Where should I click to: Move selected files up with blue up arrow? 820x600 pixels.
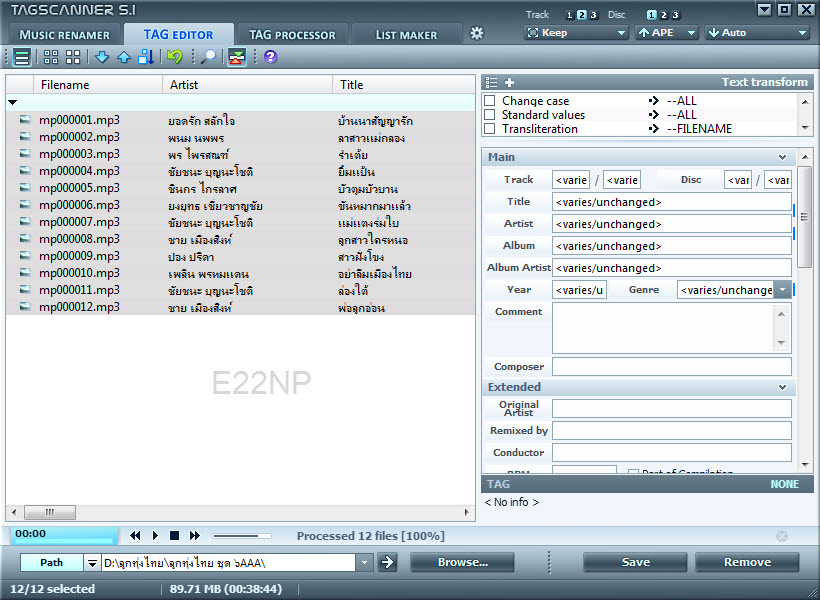coord(124,57)
